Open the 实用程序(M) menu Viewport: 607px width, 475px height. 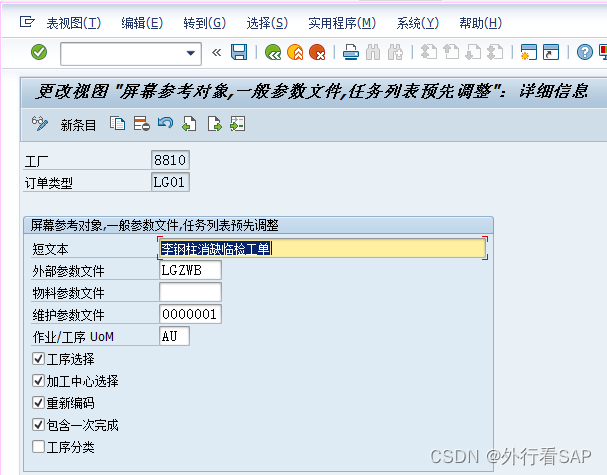coord(342,23)
